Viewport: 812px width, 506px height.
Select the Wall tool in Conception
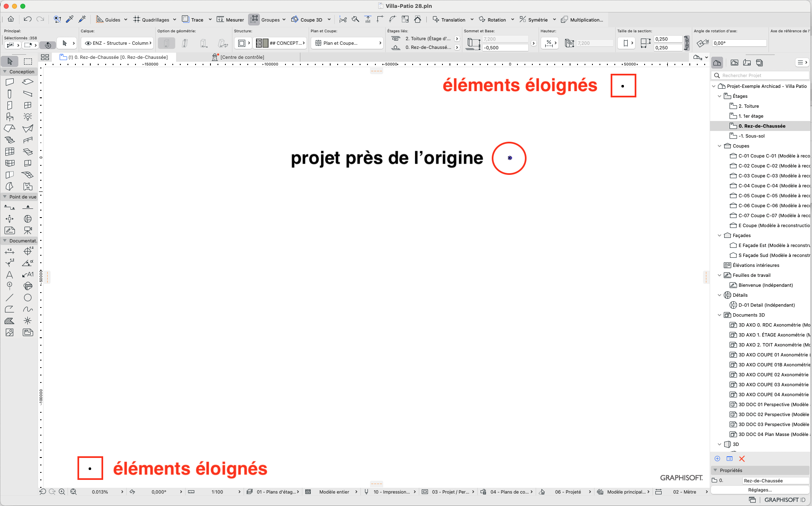tap(10, 82)
